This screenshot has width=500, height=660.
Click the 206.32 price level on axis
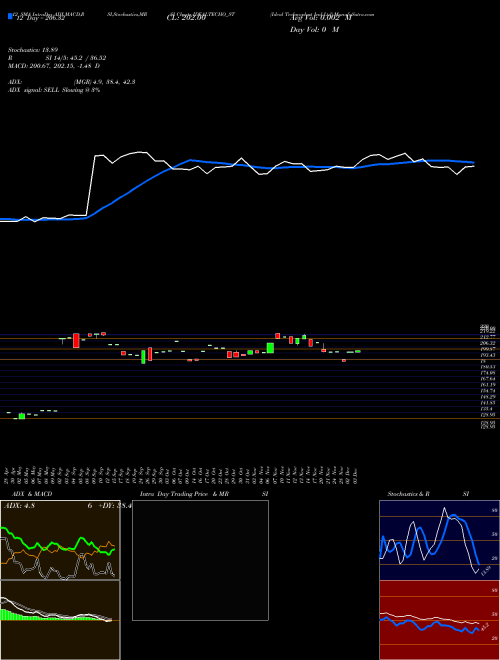488,343
